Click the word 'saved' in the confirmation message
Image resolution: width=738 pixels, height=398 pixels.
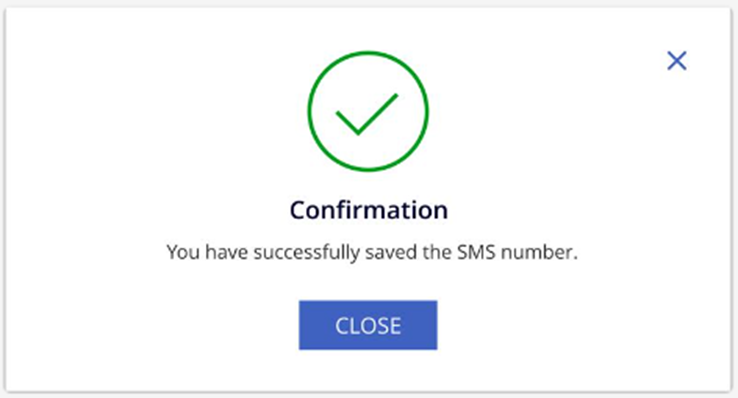(391, 252)
